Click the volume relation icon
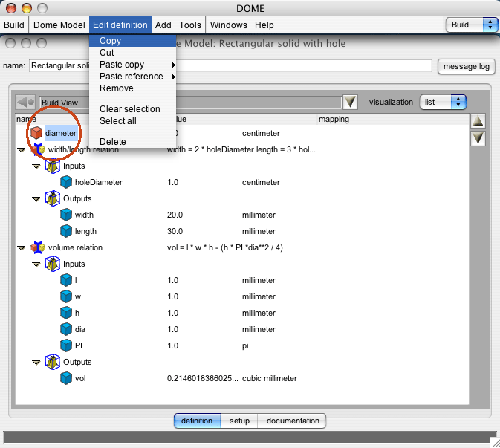This screenshot has width=500, height=448. 38,247
